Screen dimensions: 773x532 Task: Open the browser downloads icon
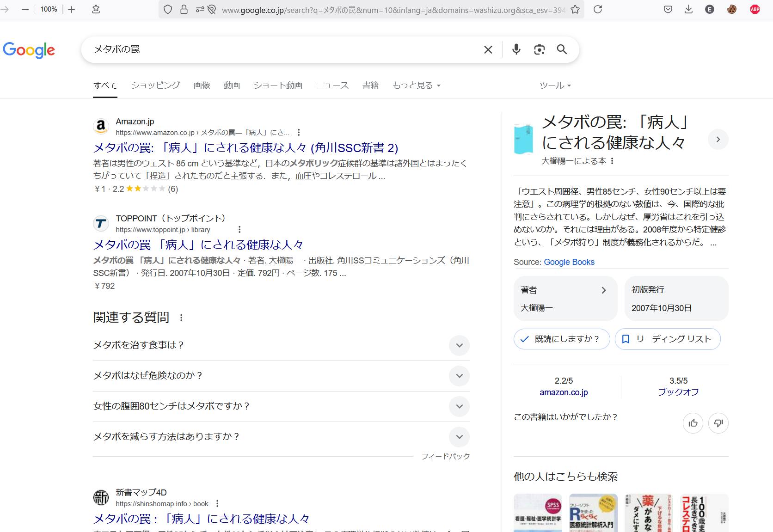[688, 9]
